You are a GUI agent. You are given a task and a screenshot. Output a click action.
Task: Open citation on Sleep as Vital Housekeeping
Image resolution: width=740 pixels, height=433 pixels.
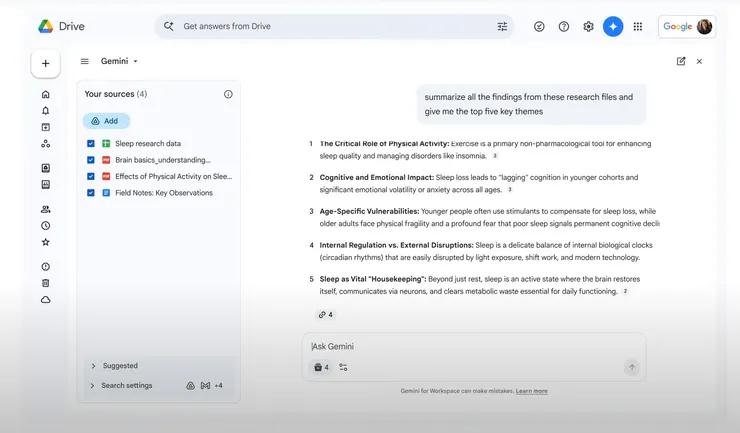(625, 291)
